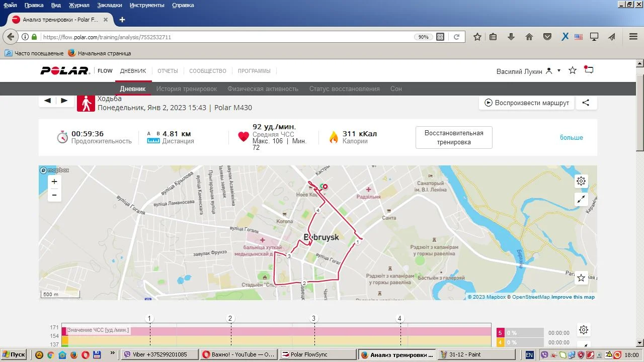Viewport: 644px width, 362px height.
Task: Click the share icon next to route playback
Action: point(586,103)
